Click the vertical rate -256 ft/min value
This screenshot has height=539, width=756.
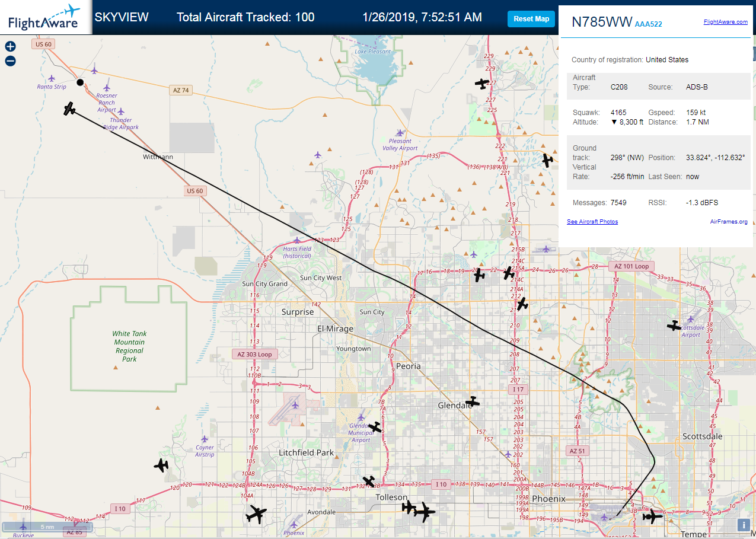pyautogui.click(x=627, y=177)
